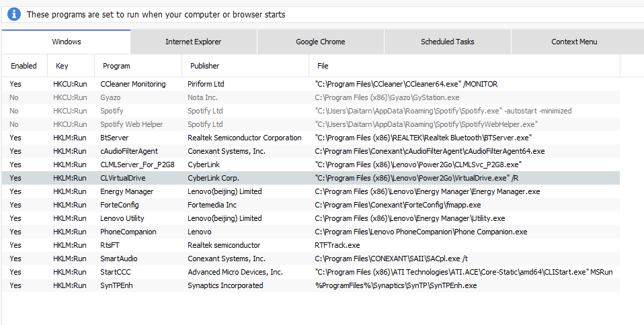The width and height of the screenshot is (644, 325).
Task: Click the GyStation.exe file path
Action: (x=387, y=97)
